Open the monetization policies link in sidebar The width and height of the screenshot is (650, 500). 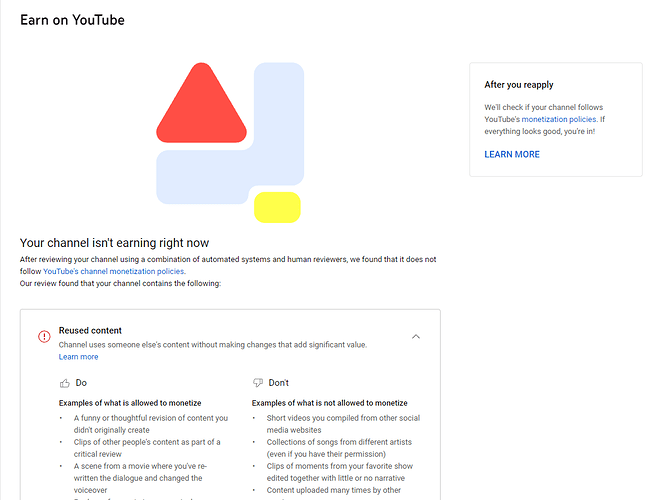(x=559, y=119)
